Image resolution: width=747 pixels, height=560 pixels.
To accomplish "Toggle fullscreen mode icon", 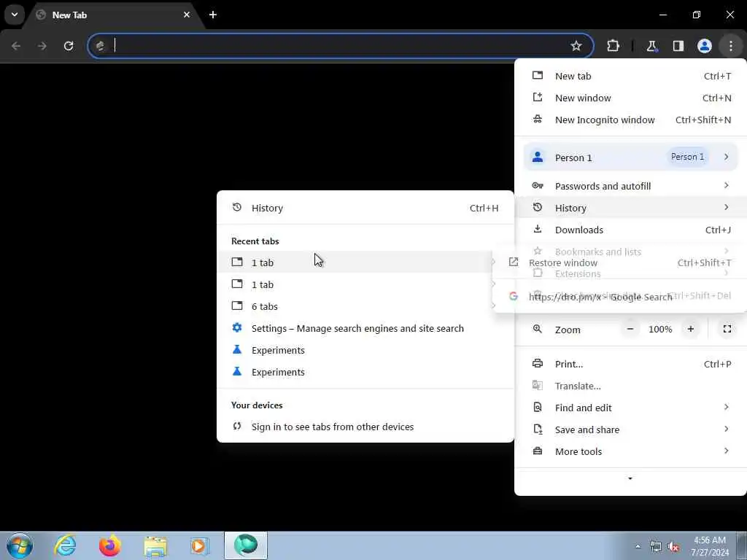I will 727,329.
